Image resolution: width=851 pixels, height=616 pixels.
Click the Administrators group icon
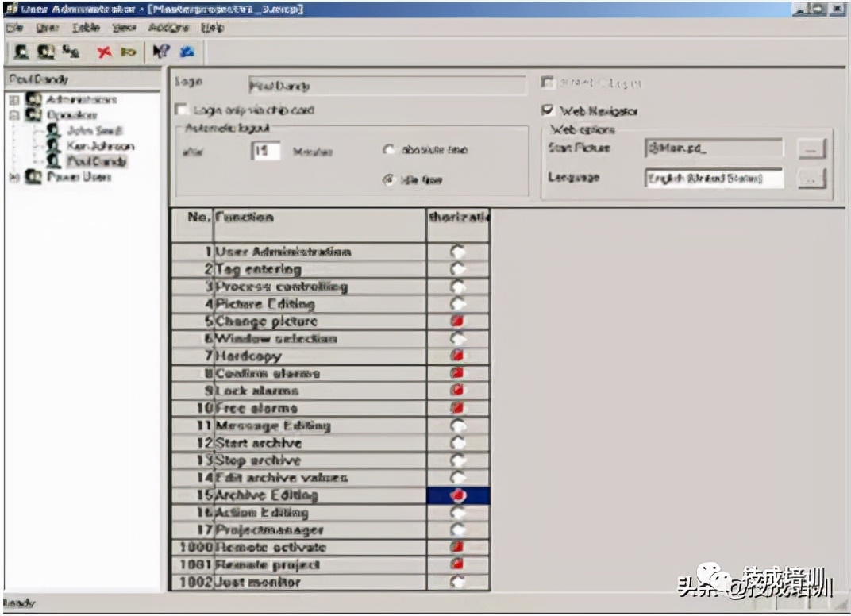tap(33, 99)
